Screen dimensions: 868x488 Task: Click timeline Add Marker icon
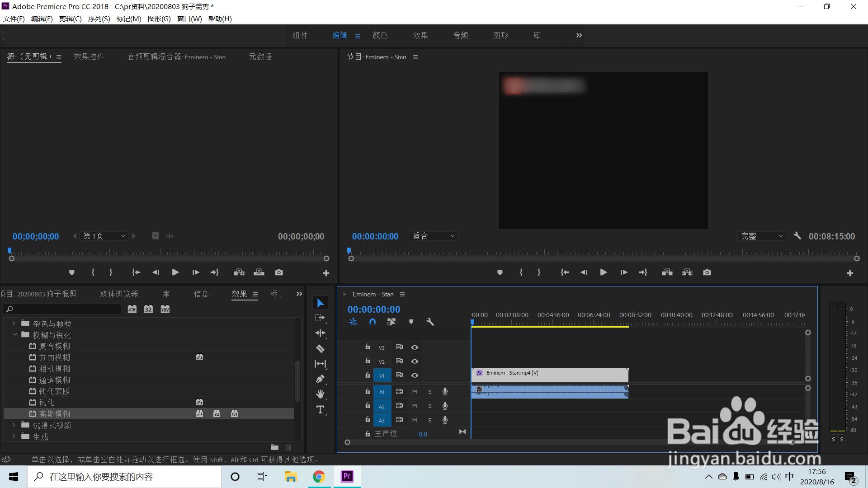(411, 322)
